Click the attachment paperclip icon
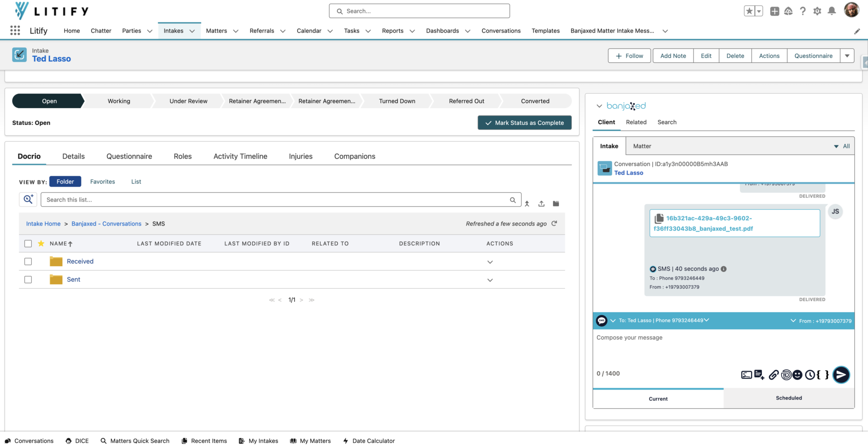The width and height of the screenshot is (868, 447). click(x=774, y=375)
